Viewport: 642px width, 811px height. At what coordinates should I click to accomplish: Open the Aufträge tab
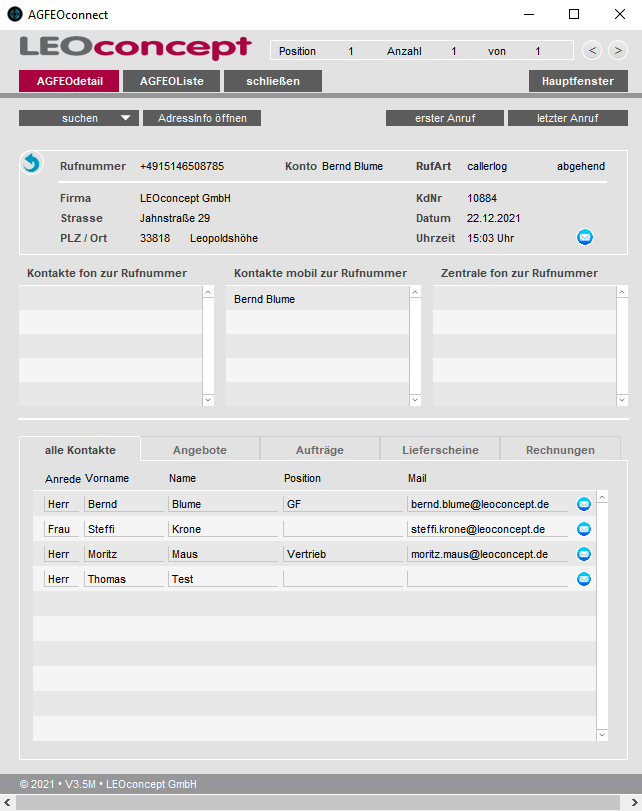[x=320, y=449]
